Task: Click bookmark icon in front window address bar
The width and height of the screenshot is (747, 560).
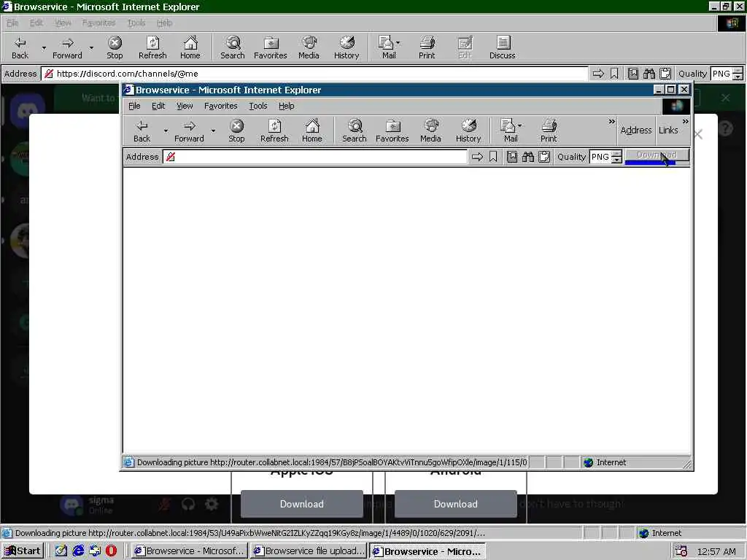Action: pos(493,157)
